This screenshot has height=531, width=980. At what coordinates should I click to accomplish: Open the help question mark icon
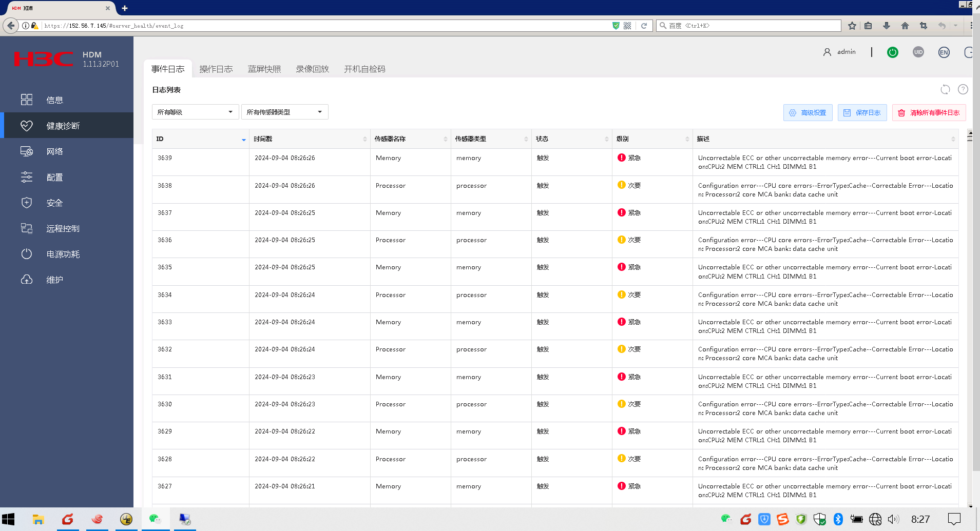coord(963,89)
